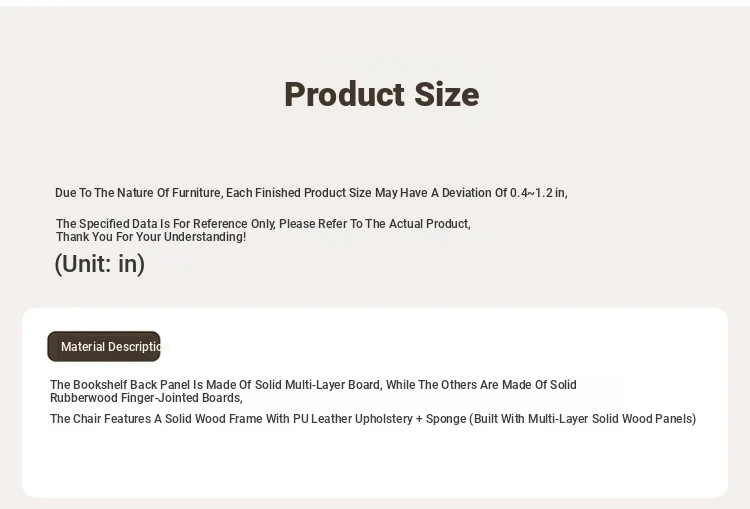
Task: Click the Material Description button
Action: [x=104, y=346]
